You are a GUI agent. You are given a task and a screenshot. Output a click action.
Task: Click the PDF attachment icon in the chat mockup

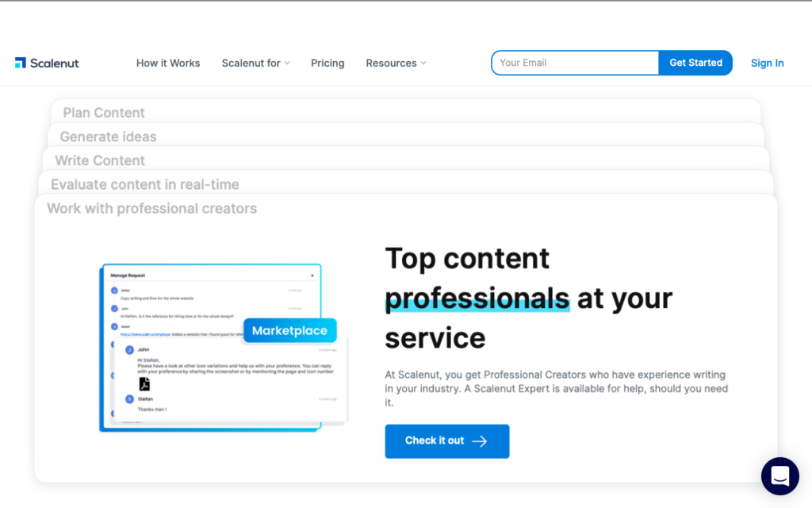point(144,384)
